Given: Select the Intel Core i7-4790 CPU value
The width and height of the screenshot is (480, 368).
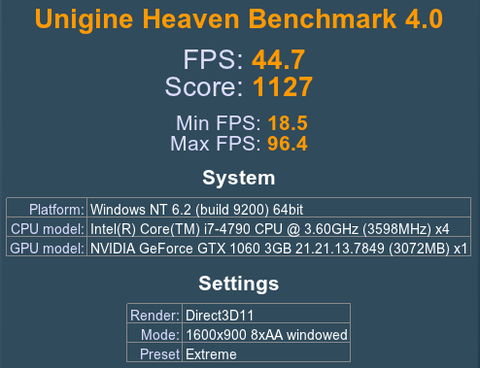Looking at the screenshot, I should (x=279, y=227).
